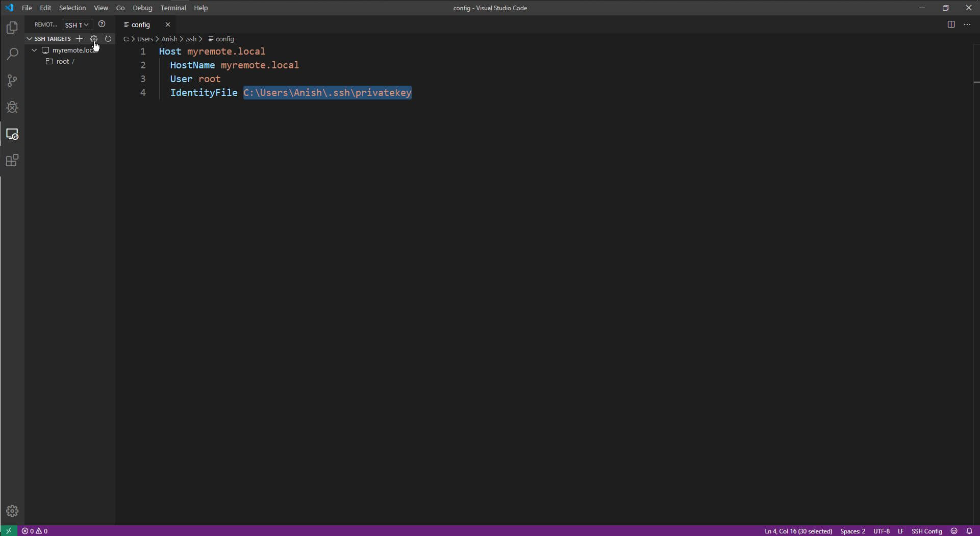Image resolution: width=980 pixels, height=536 pixels.
Task: Collapse the SSH TARGETS section
Action: pos(29,38)
